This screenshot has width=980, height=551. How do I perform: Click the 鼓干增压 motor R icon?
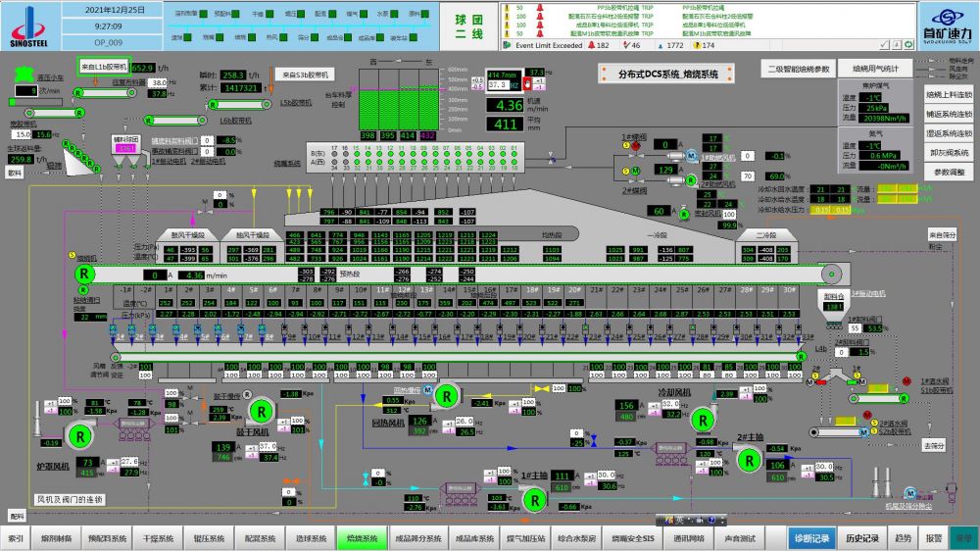[x=248, y=395]
